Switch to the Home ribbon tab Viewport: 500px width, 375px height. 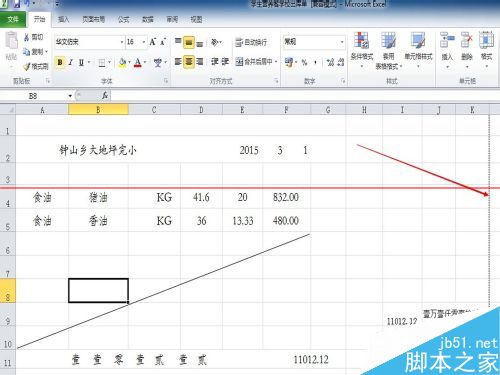pyautogui.click(x=39, y=19)
